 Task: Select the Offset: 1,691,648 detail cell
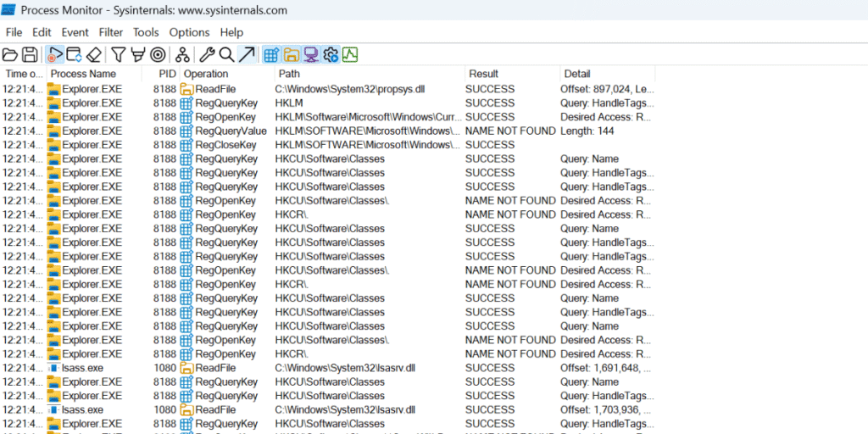605,368
